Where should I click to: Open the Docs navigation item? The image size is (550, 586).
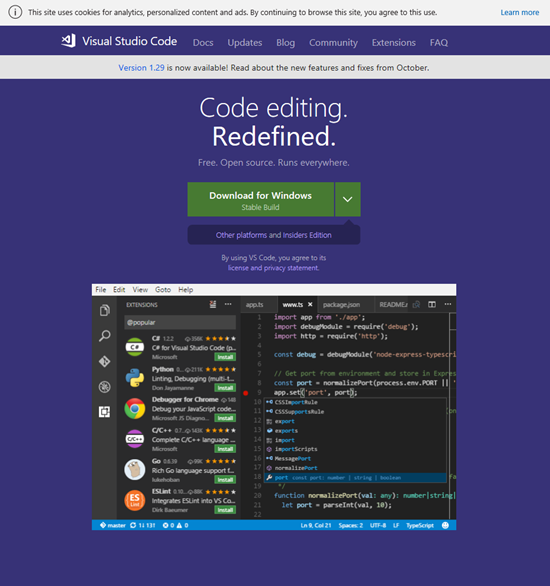[203, 43]
